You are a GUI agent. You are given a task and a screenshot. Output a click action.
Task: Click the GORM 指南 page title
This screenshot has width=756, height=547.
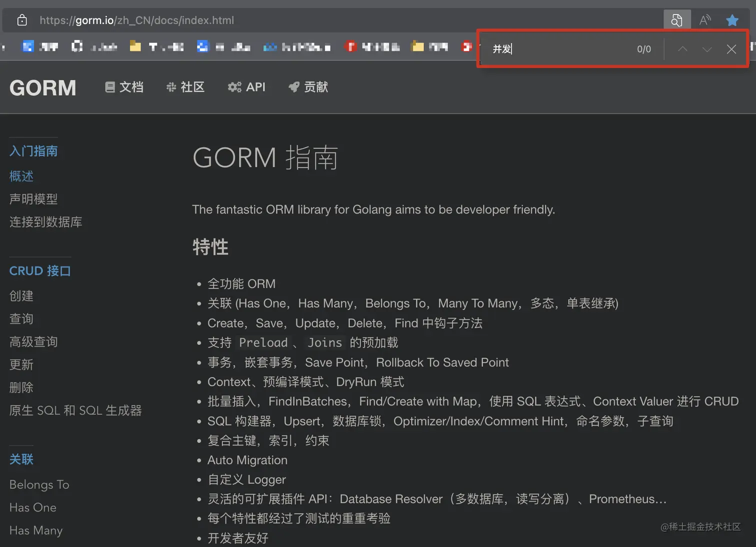click(265, 157)
